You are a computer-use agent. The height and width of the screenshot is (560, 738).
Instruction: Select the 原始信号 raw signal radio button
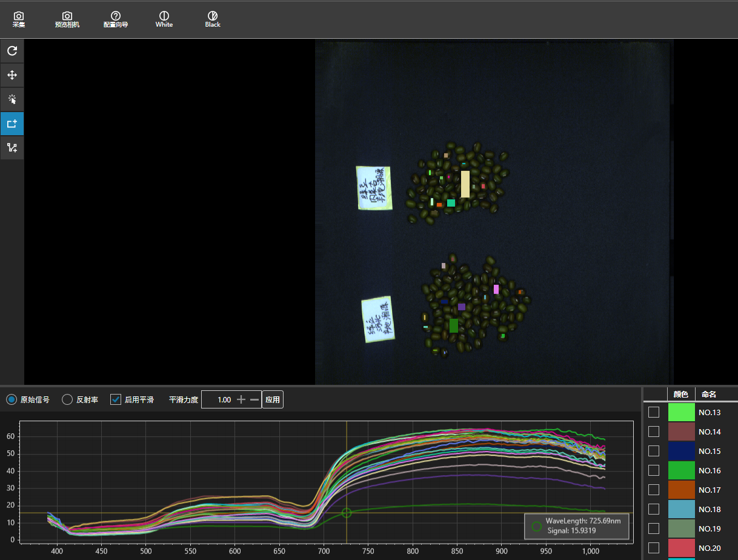(12, 400)
